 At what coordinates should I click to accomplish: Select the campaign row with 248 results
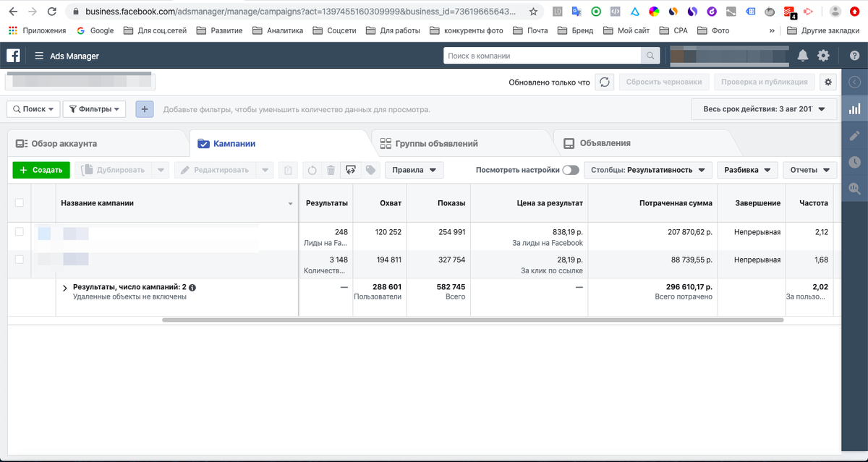(20, 232)
